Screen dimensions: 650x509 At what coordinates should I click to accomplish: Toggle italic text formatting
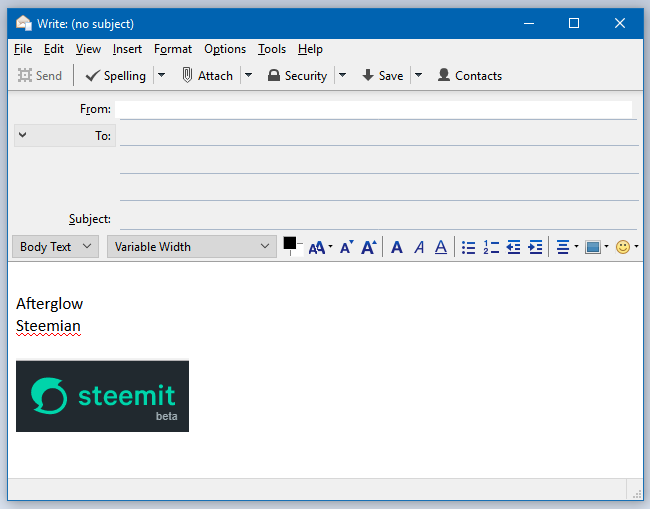(419, 247)
